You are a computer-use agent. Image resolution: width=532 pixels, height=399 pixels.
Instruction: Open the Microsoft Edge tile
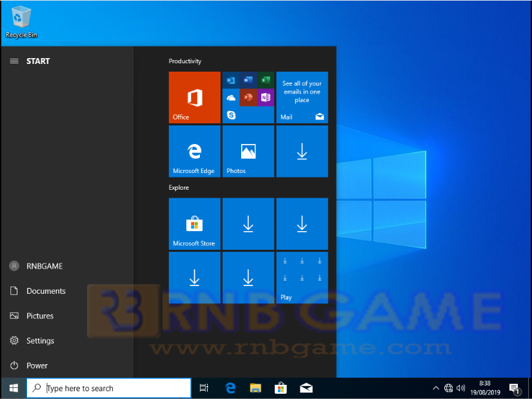(x=194, y=151)
